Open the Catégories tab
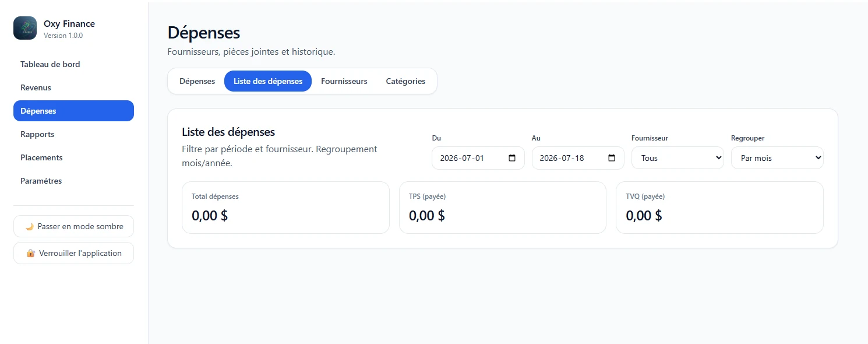Image resolution: width=868 pixels, height=344 pixels. (x=405, y=81)
